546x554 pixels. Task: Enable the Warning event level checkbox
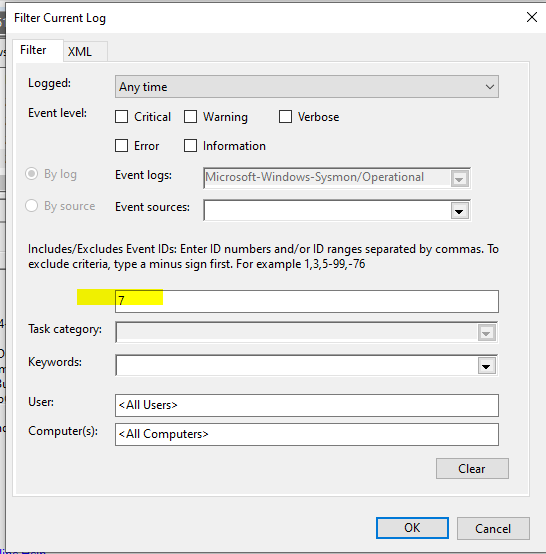[x=190, y=117]
